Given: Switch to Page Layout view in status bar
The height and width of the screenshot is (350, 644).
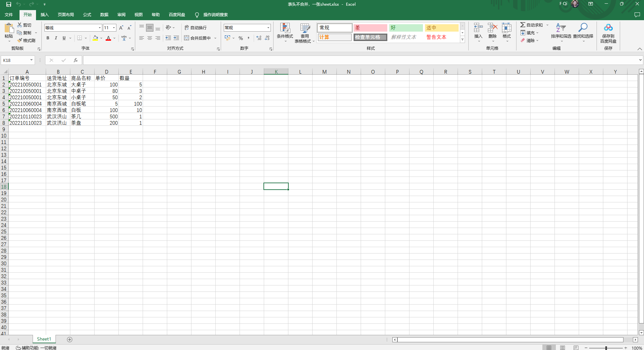Looking at the screenshot, I should click(563, 348).
